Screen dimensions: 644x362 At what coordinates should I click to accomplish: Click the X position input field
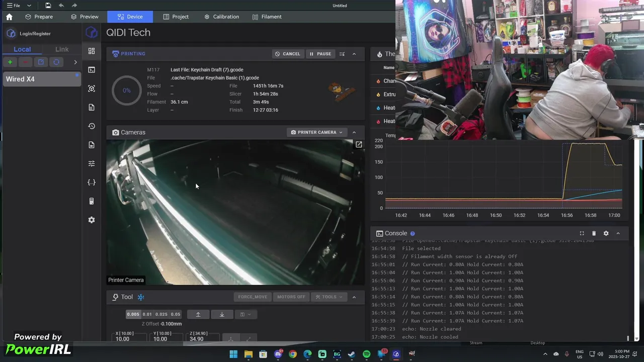tap(130, 338)
